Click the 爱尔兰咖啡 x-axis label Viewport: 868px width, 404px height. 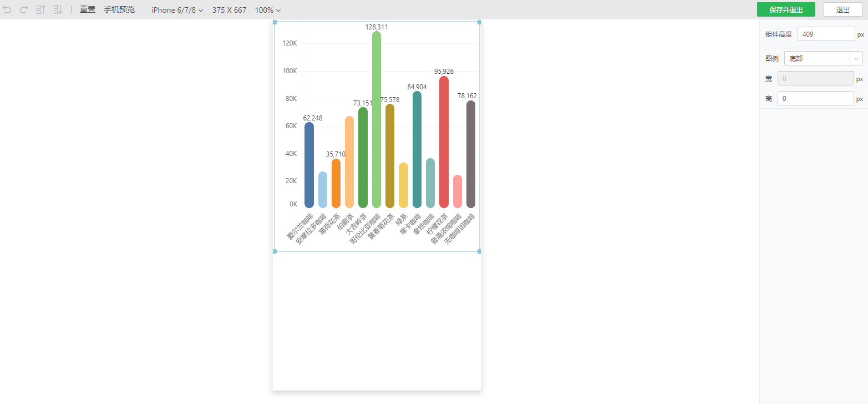tap(300, 226)
